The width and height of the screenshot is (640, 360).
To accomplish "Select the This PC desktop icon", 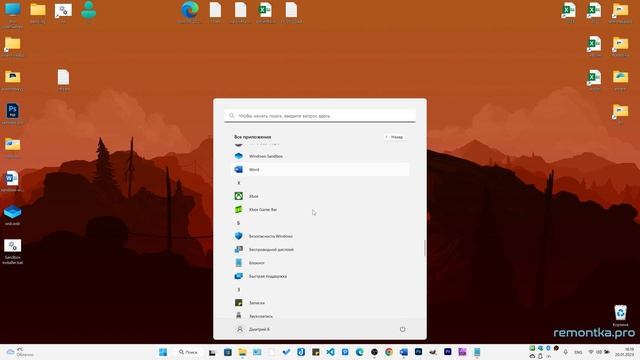I will tap(13, 14).
